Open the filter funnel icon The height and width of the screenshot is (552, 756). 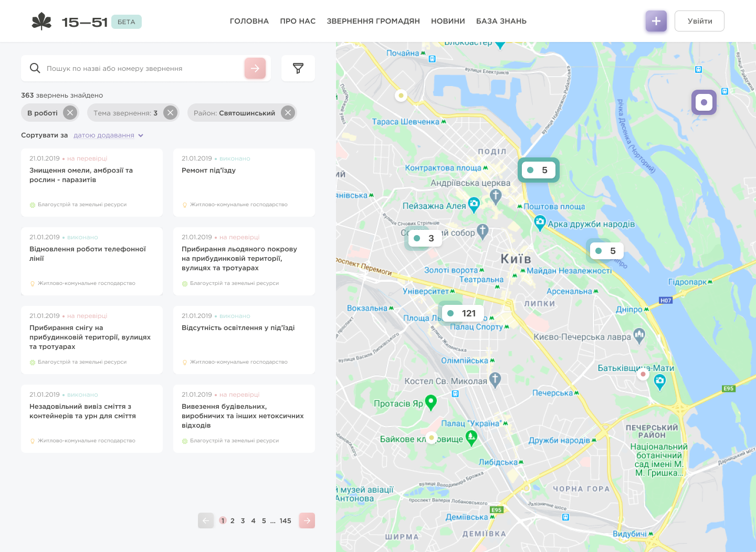point(298,68)
